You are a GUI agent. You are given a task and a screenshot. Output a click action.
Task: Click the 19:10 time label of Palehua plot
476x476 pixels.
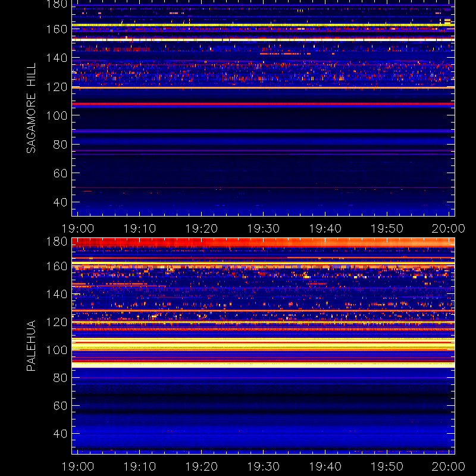click(140, 466)
